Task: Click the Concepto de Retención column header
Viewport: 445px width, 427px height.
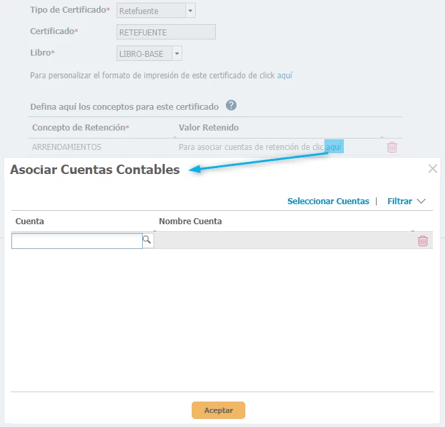Action: [x=80, y=127]
